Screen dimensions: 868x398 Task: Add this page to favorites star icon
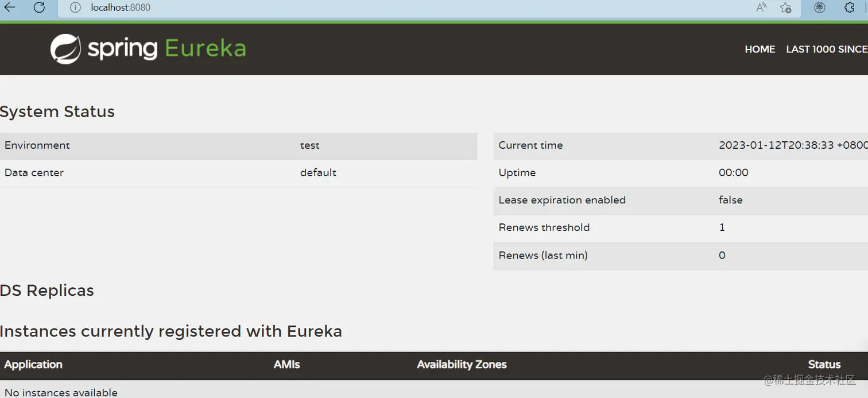(x=786, y=7)
